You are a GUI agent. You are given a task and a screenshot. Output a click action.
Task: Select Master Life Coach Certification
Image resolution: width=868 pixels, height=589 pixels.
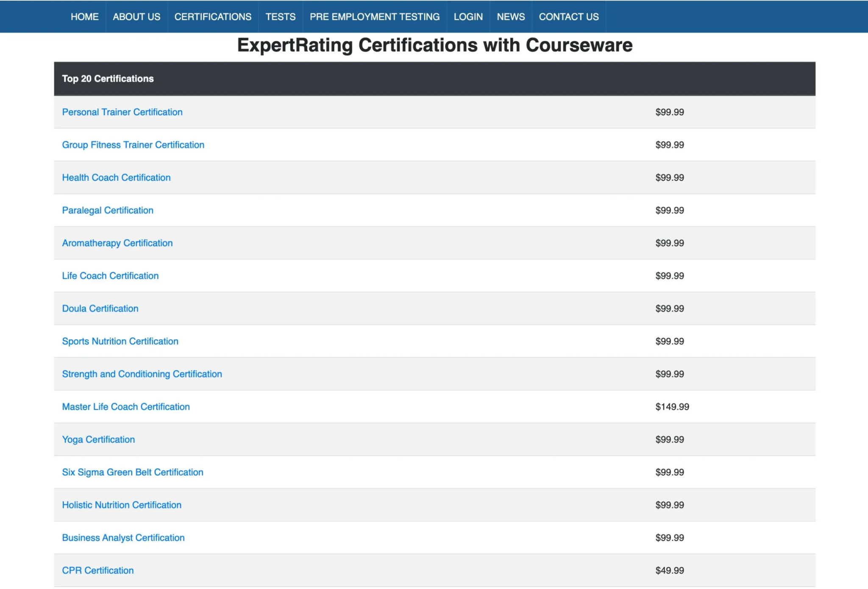(126, 406)
